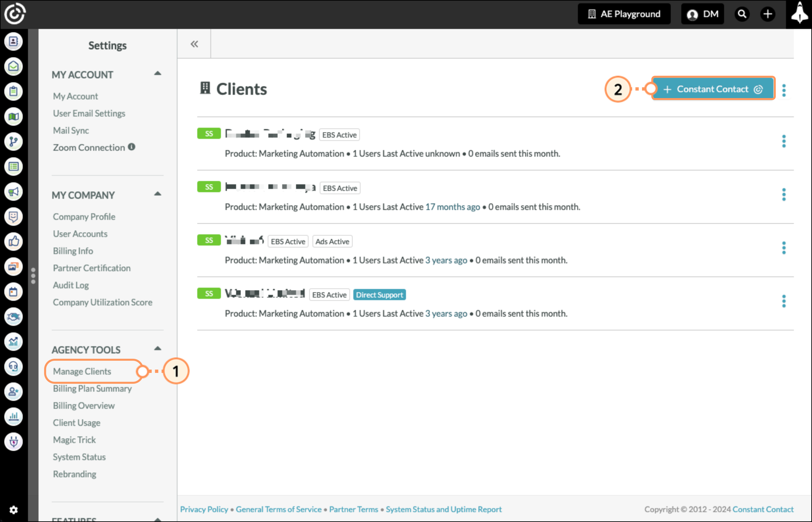Click 3 years ago link on Direct Support client
This screenshot has width=812, height=522.
(x=446, y=314)
